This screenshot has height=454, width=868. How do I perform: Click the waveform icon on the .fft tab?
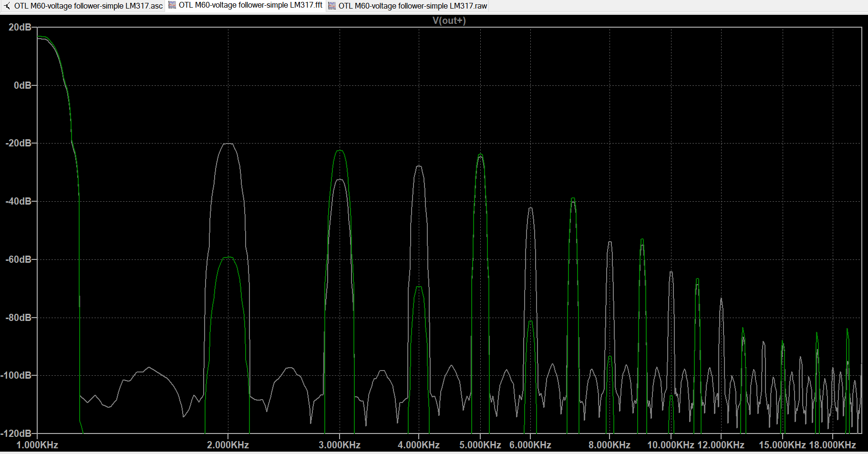pos(172,5)
